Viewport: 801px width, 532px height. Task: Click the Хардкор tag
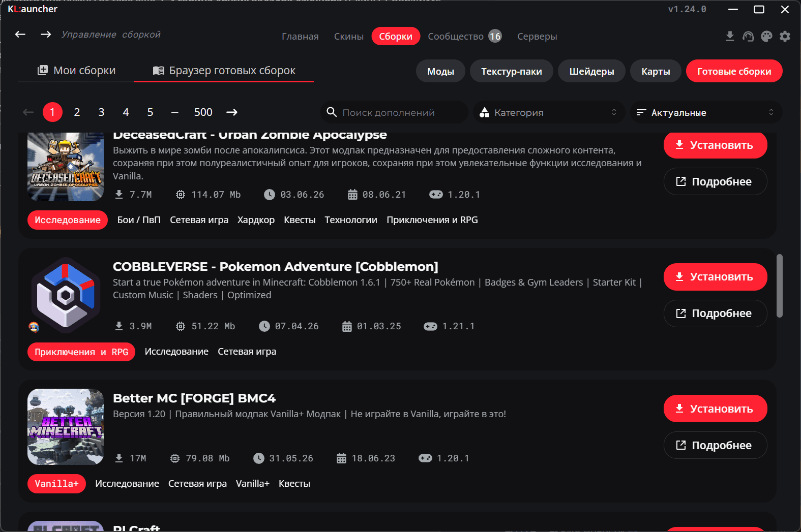(x=256, y=220)
